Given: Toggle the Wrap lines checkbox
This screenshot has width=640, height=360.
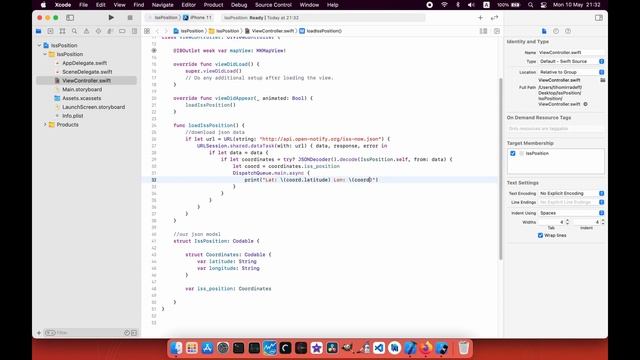Looking at the screenshot, I should pos(540,236).
